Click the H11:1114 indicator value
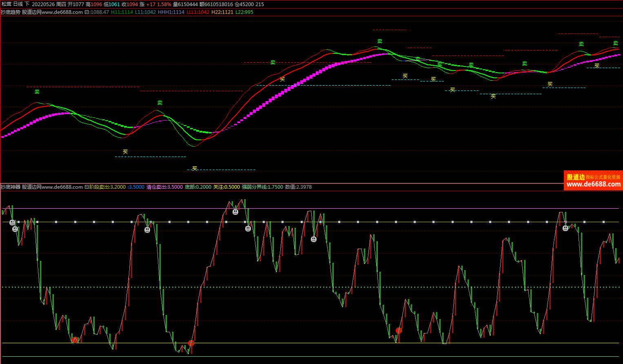This screenshot has width=623, height=364. [x=122, y=12]
